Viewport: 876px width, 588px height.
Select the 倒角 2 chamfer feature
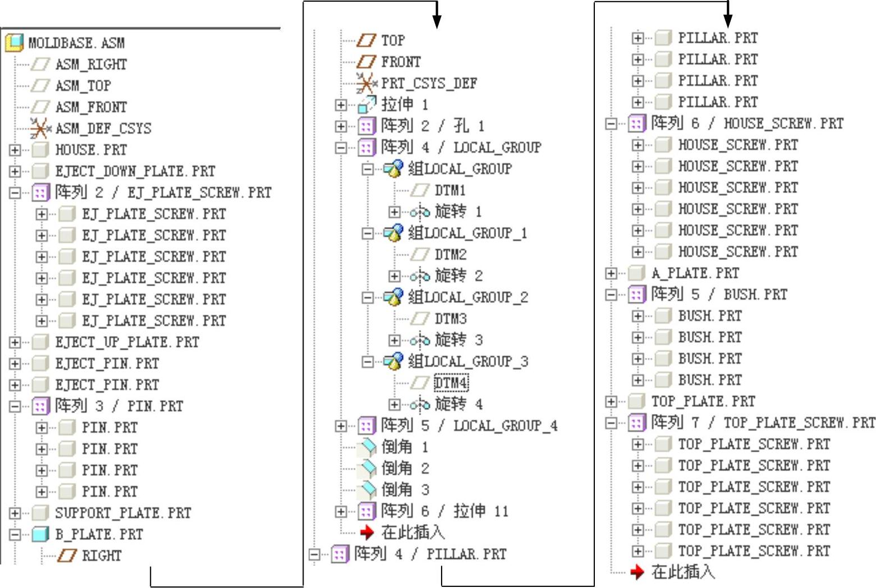tap(405, 468)
